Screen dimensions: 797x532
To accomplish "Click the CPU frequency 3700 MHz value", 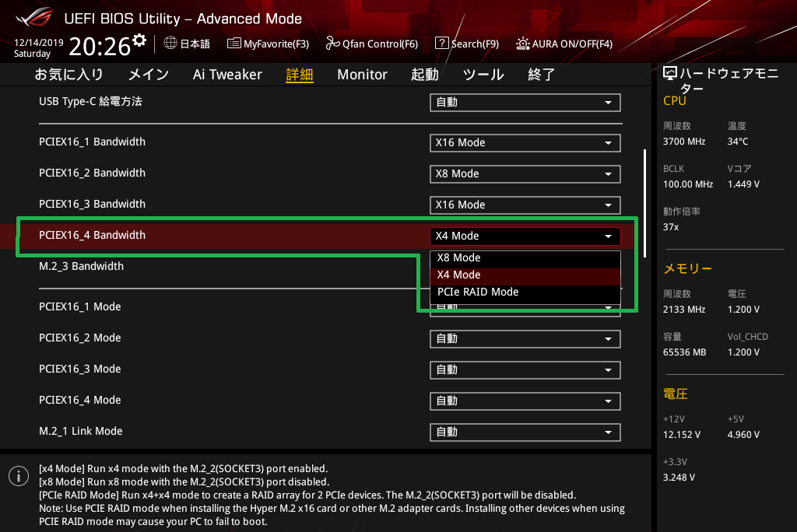I will pyautogui.click(x=683, y=142).
